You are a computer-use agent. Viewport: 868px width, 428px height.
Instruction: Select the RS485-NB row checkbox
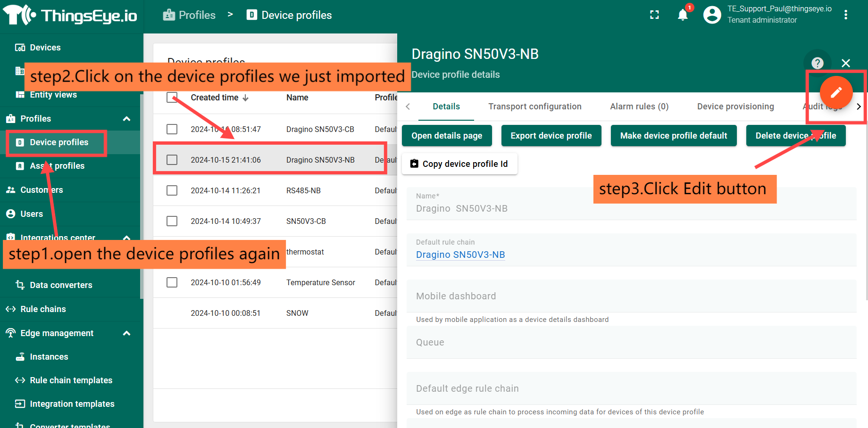point(172,190)
